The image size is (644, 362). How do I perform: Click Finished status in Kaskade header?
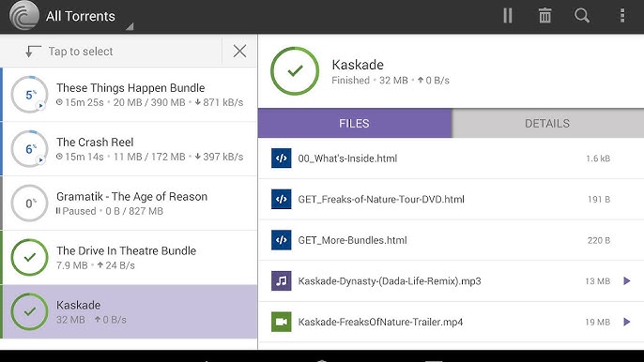point(350,81)
